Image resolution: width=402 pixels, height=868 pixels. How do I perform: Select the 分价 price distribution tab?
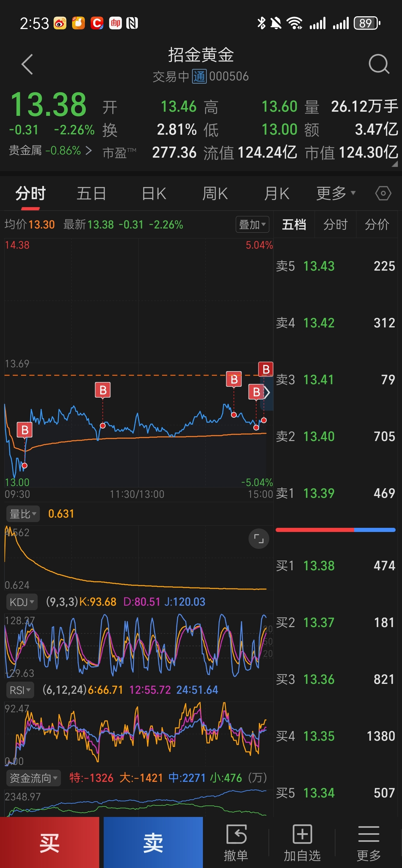[x=377, y=224]
